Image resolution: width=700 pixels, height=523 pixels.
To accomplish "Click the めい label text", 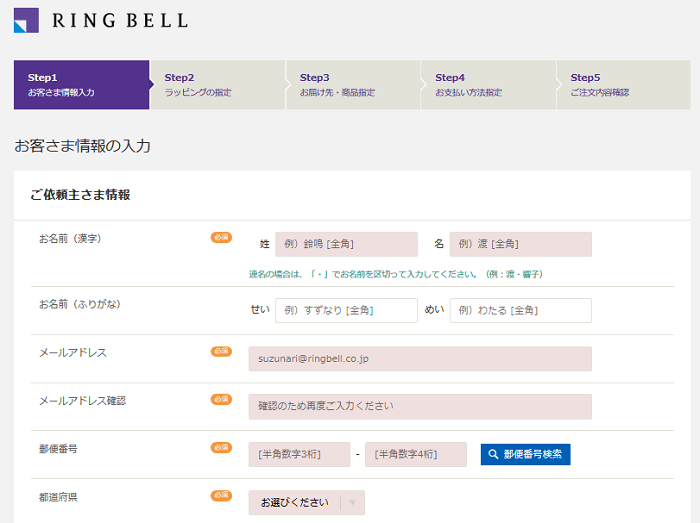I will click(434, 309).
